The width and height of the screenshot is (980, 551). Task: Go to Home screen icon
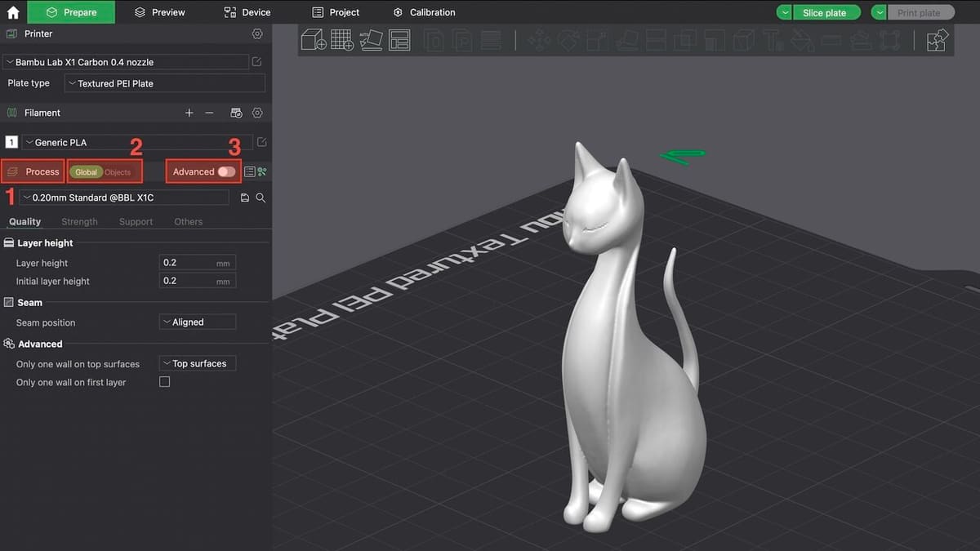(13, 12)
